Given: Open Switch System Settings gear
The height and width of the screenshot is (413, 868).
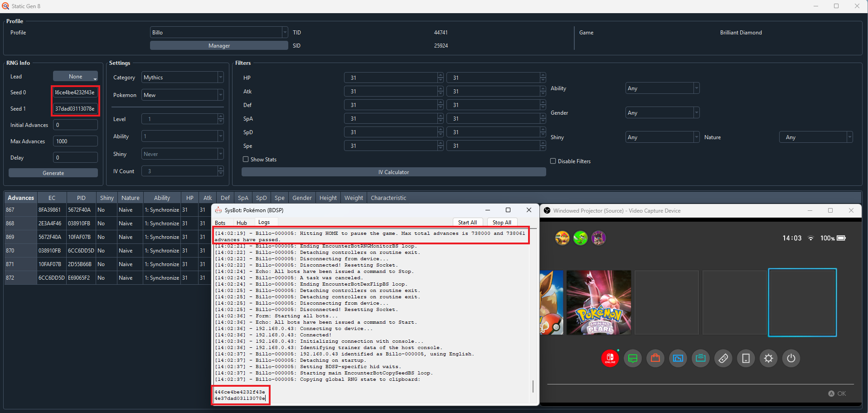Looking at the screenshot, I should coord(769,358).
